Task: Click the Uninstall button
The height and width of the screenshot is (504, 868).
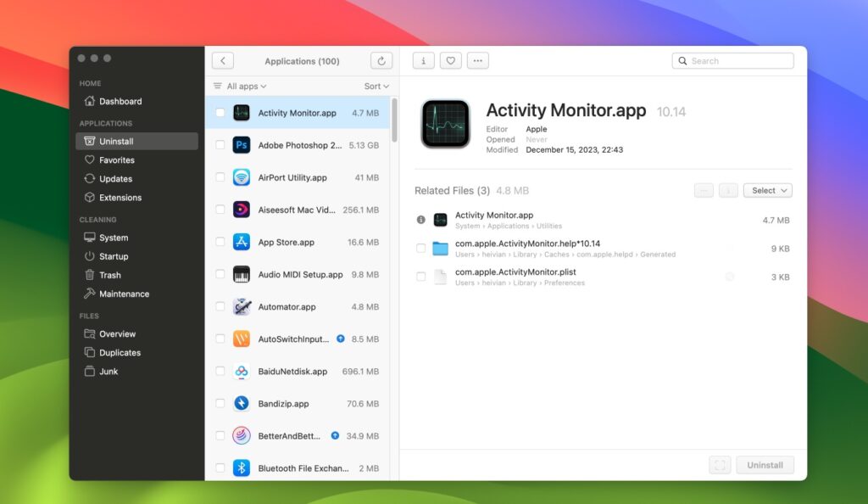Action: 763,464
